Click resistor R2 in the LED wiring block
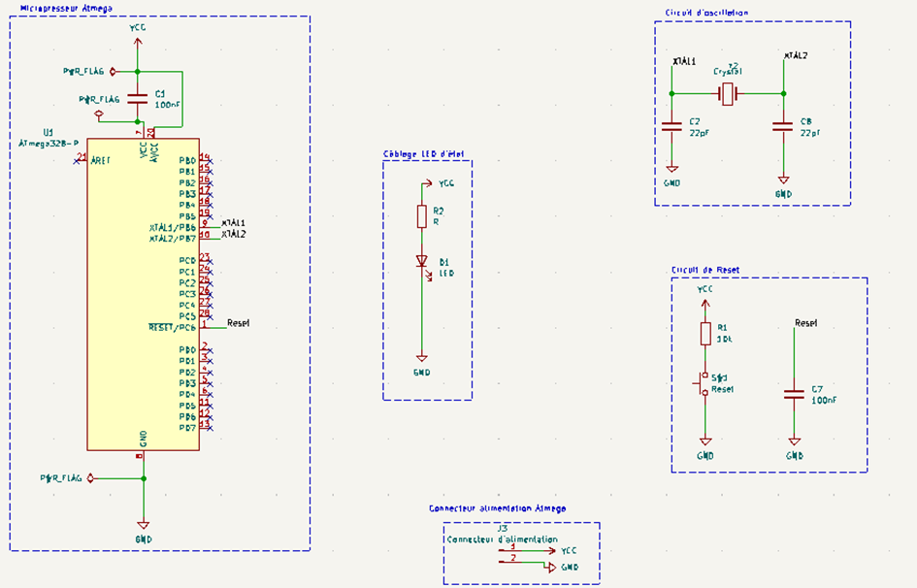 point(422,217)
